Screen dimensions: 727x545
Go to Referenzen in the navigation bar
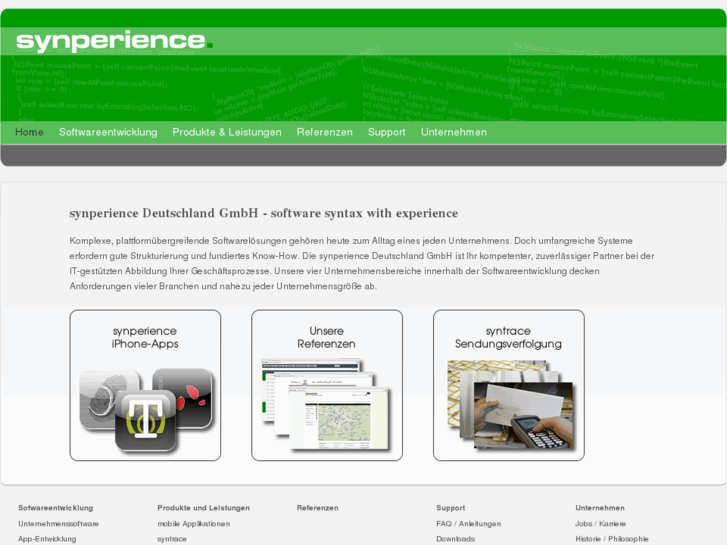pyautogui.click(x=325, y=132)
